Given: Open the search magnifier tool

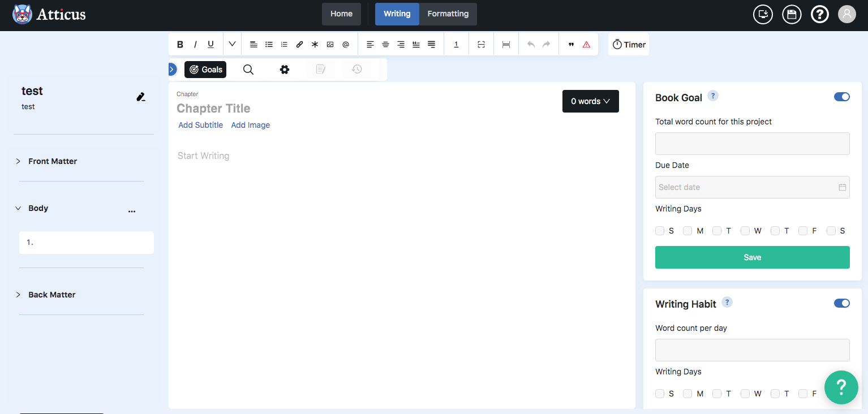Looking at the screenshot, I should pyautogui.click(x=248, y=70).
